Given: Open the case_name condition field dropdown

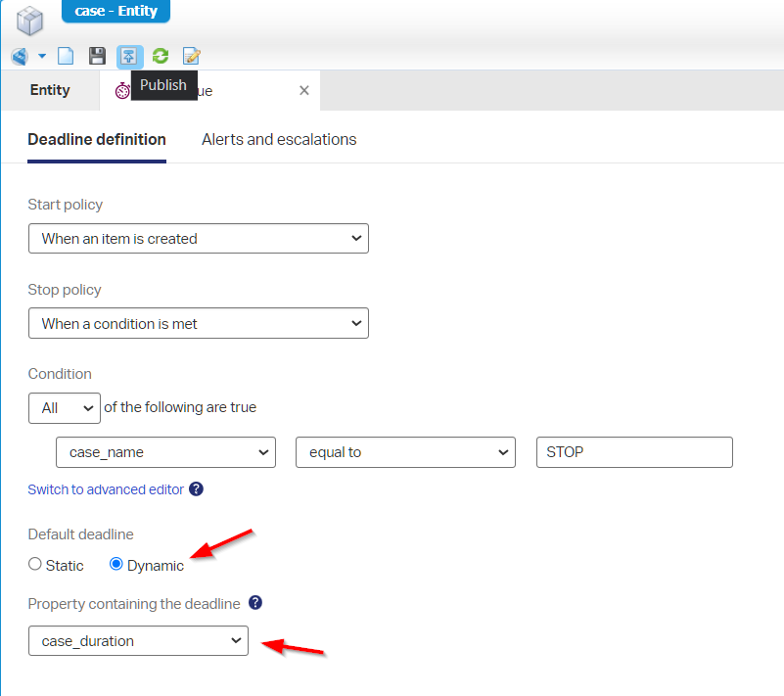Looking at the screenshot, I should coord(165,452).
